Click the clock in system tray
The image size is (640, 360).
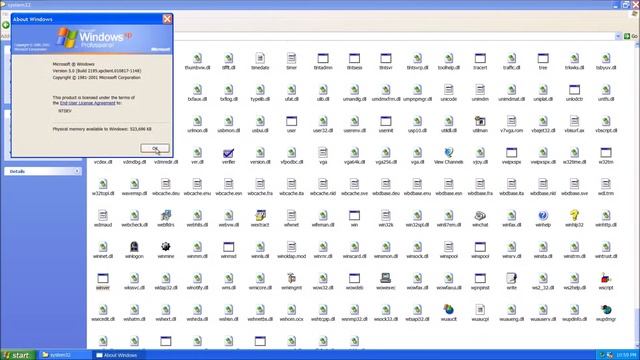(x=627, y=355)
